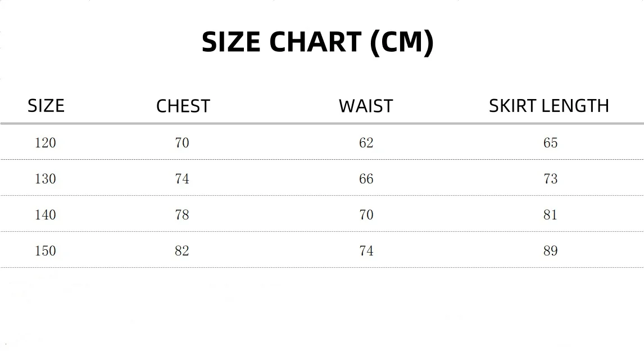
Task: Click waist value 62 for size 120
Action: [366, 143]
